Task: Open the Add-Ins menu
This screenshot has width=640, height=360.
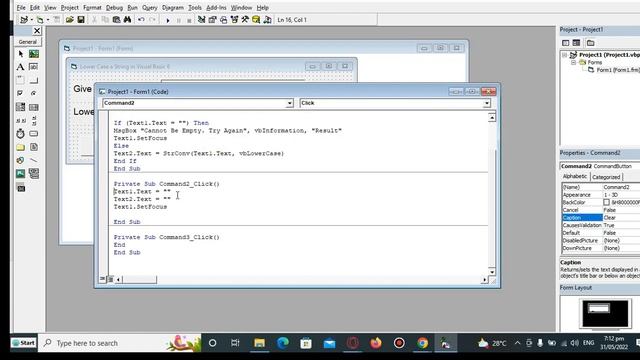Action: [216, 7]
